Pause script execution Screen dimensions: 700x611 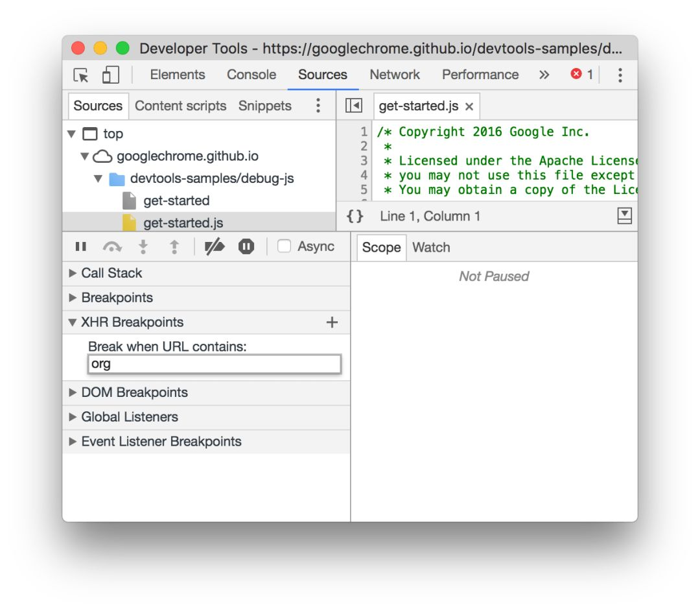(x=81, y=246)
